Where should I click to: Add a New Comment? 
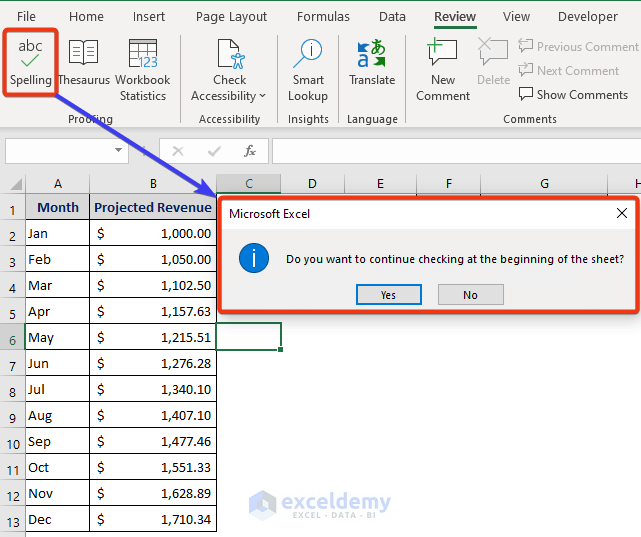pyautogui.click(x=443, y=69)
